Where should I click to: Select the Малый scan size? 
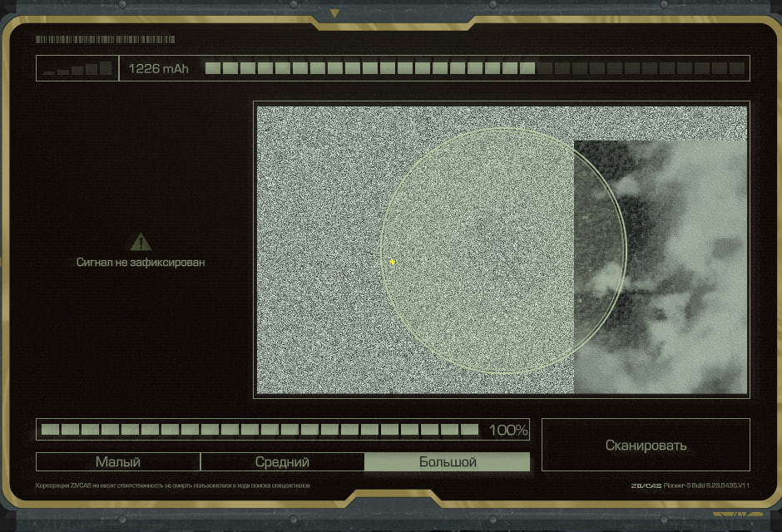[x=118, y=462]
